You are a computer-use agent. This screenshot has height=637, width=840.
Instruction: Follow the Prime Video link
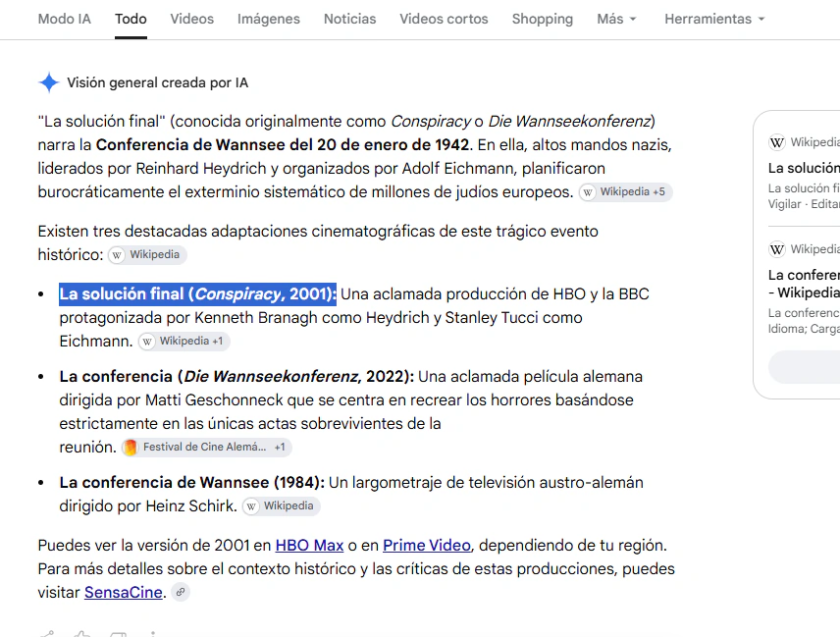[427, 546]
